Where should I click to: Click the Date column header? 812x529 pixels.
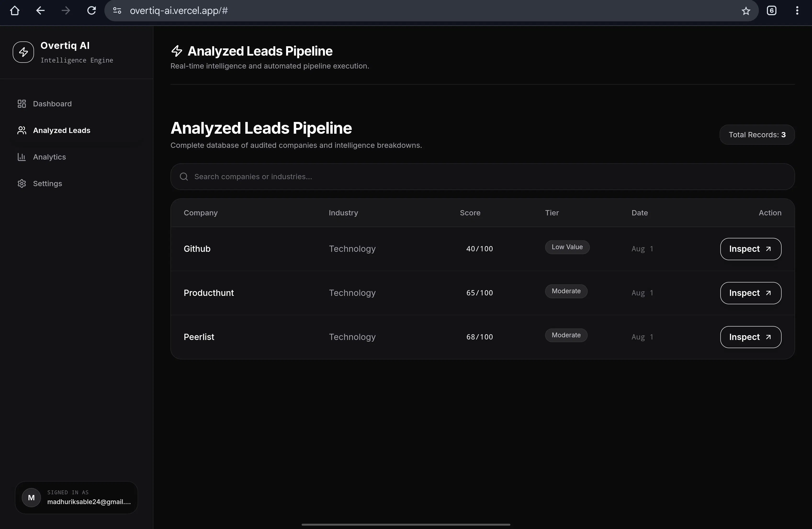point(639,213)
